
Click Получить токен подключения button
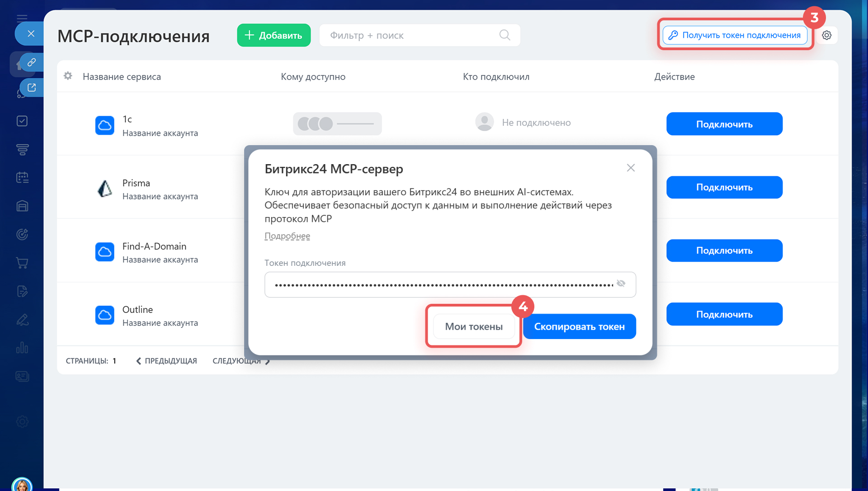tap(735, 35)
